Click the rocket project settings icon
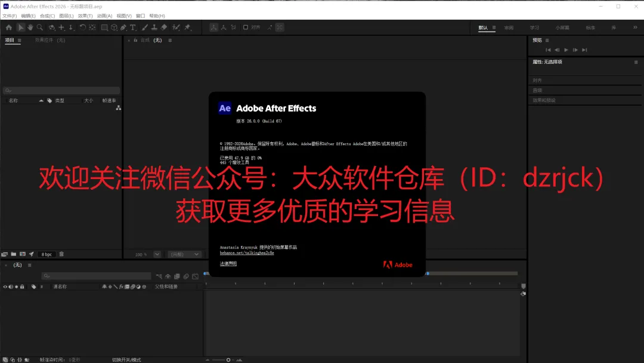644x363 pixels. (x=31, y=254)
